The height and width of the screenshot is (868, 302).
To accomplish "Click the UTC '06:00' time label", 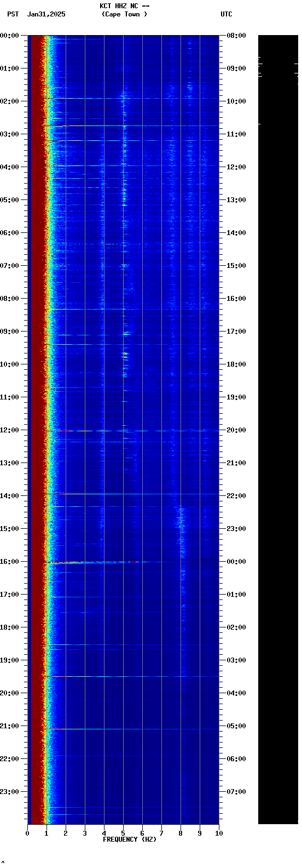I will pyautogui.click(x=236, y=759).
